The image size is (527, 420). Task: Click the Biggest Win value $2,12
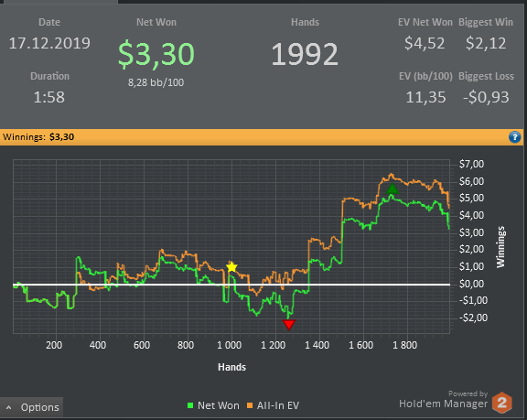click(x=486, y=43)
